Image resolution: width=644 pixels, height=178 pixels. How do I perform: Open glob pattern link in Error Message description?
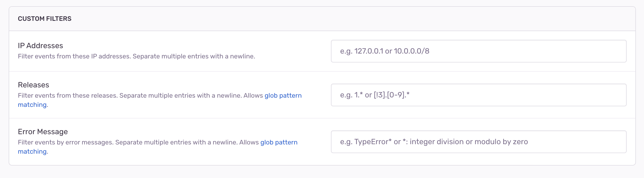click(279, 142)
